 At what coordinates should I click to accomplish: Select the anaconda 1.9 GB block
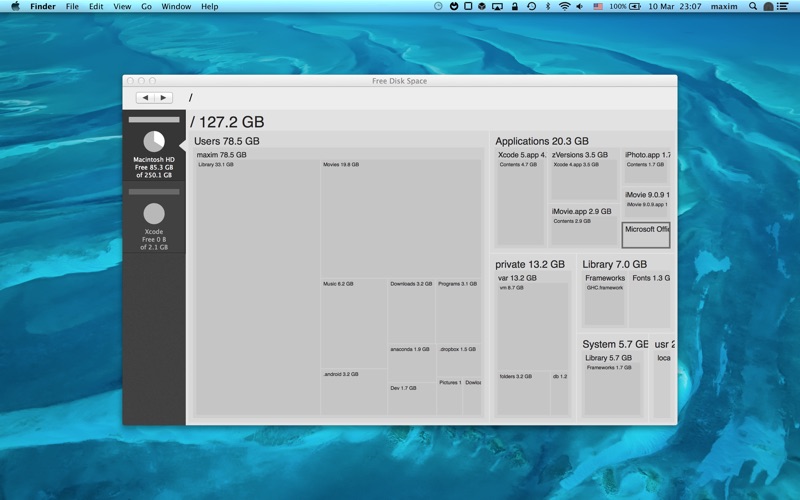click(411, 363)
